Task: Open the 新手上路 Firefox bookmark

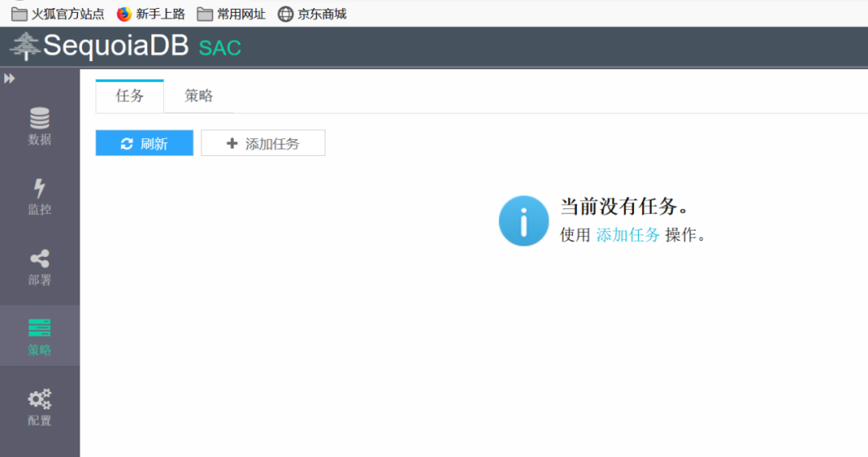Action: coord(150,14)
